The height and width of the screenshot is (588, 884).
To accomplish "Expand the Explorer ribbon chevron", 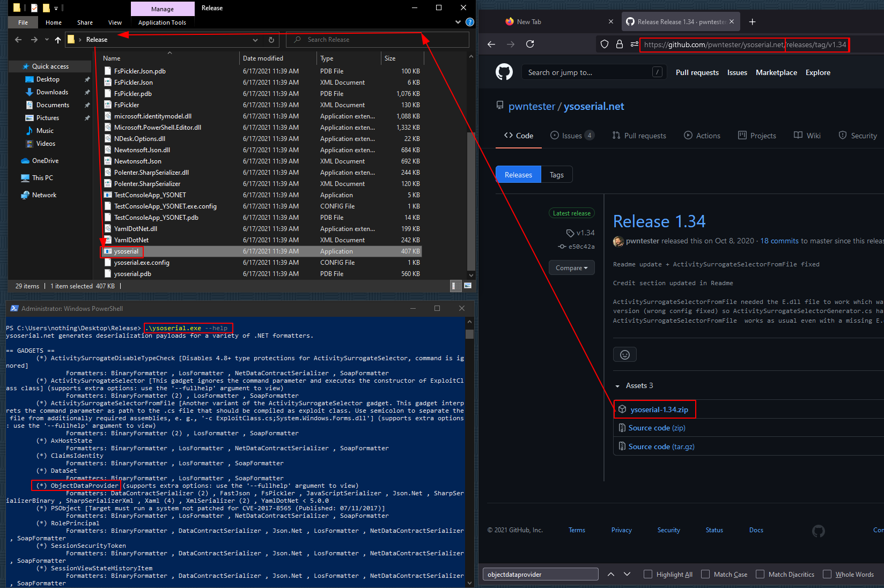I will pyautogui.click(x=458, y=22).
